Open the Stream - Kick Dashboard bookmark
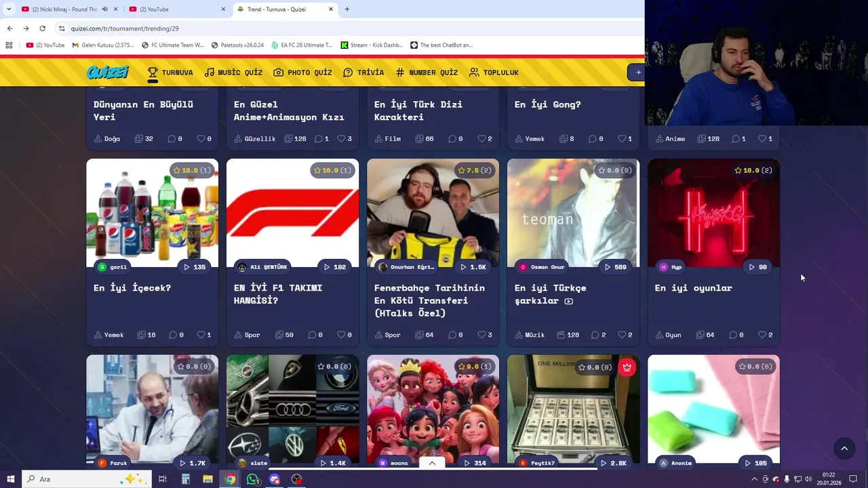Screen dimensions: 868x488 (x=372, y=45)
